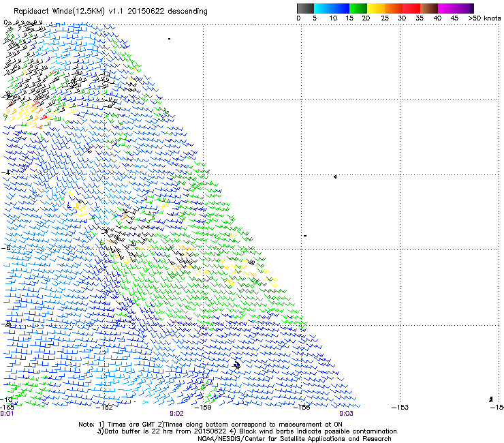504x443 pixels.
Task: Click the '>50 knots' legend label
Action: [x=484, y=18]
